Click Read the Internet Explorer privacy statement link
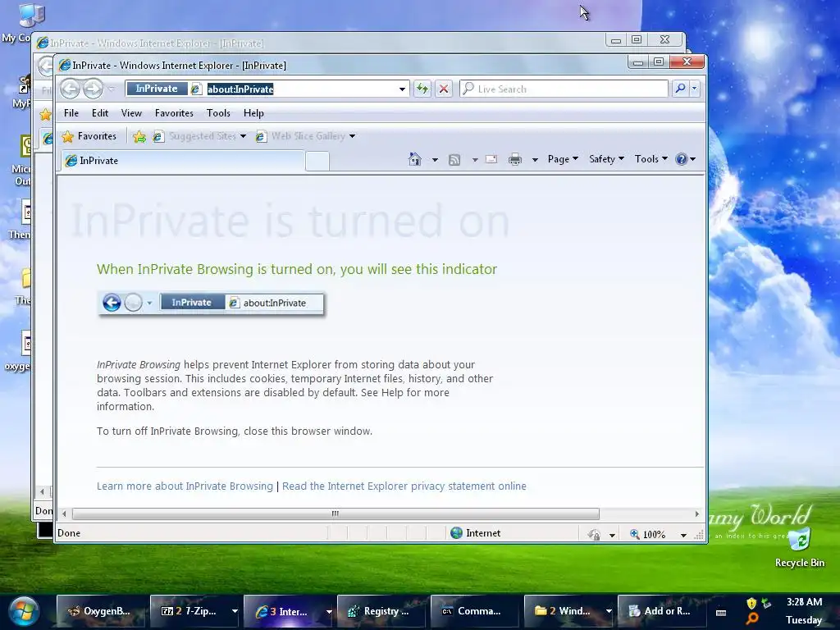 [404, 486]
